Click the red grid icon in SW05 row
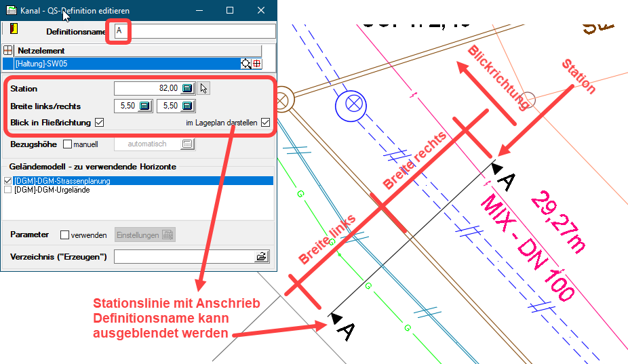 (x=256, y=64)
